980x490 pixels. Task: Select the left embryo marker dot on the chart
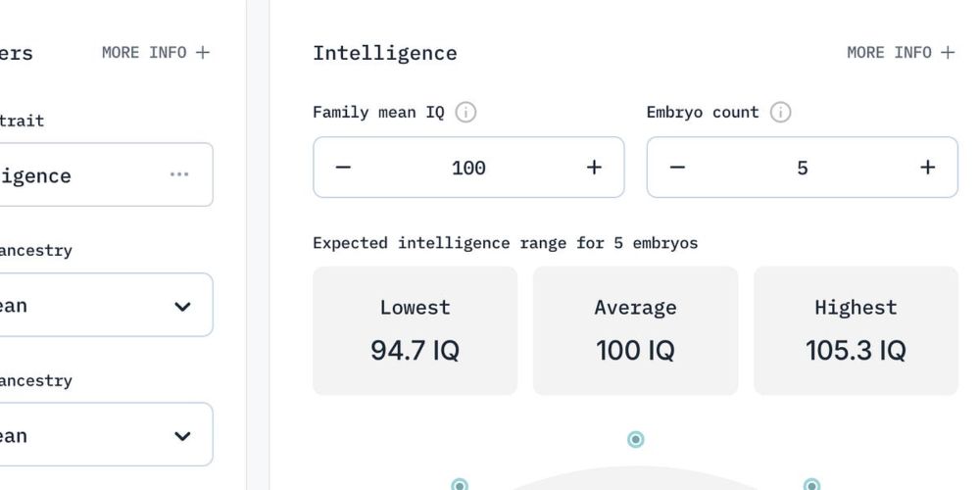460,485
